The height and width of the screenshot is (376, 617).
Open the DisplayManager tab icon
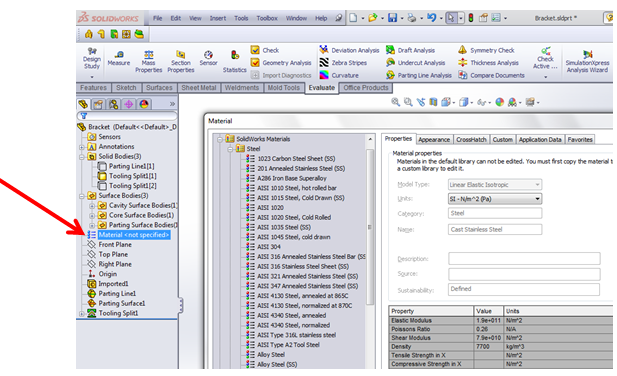click(x=144, y=104)
